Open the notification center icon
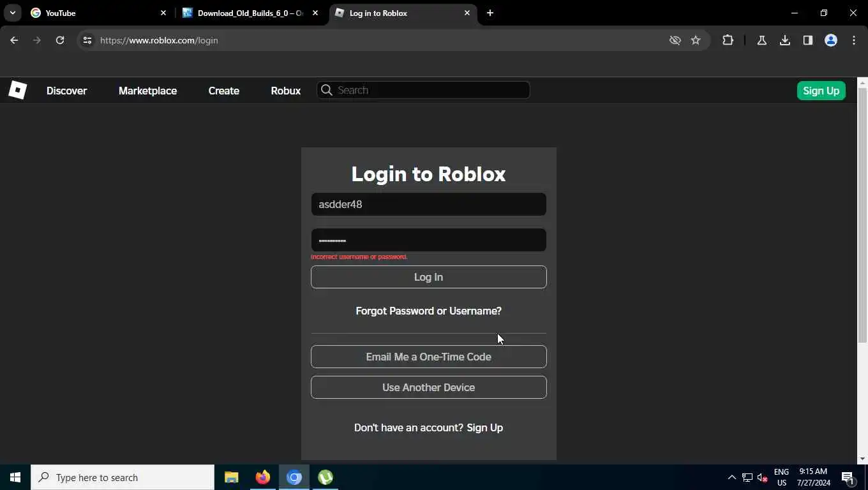The image size is (868, 490). point(848,477)
